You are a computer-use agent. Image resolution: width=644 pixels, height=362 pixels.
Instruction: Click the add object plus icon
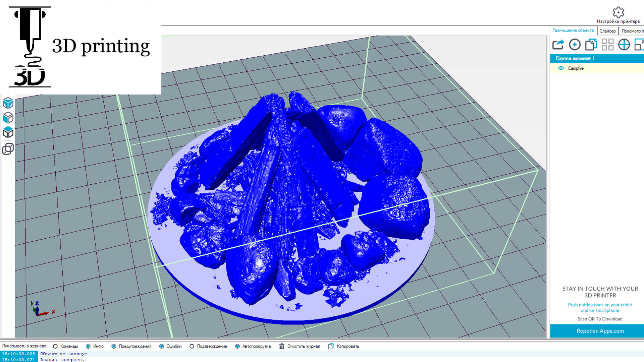tap(575, 45)
